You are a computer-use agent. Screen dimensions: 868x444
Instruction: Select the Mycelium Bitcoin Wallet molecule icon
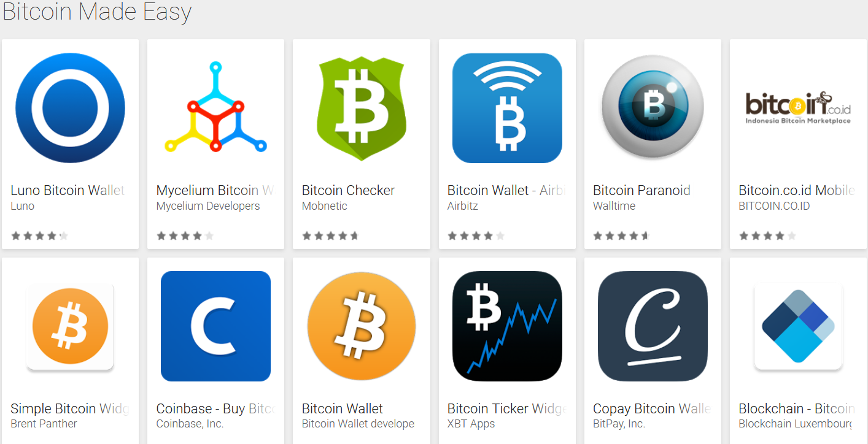tap(215, 108)
